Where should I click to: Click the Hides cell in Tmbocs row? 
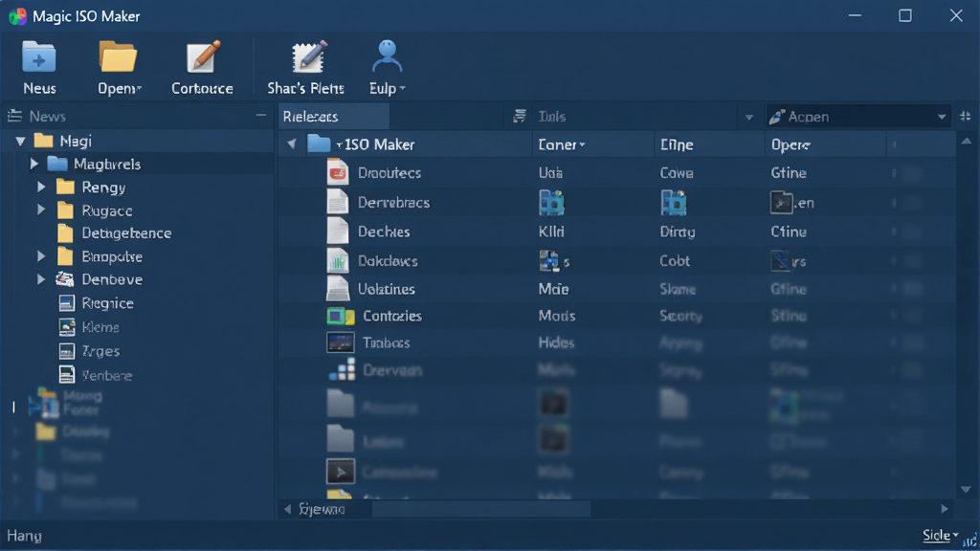[556, 342]
